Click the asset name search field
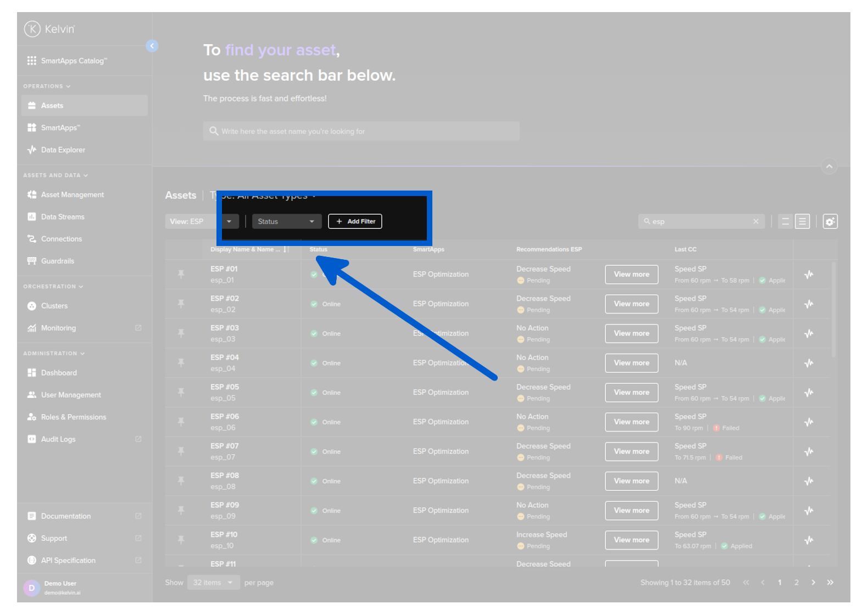868x615 pixels. point(361,131)
